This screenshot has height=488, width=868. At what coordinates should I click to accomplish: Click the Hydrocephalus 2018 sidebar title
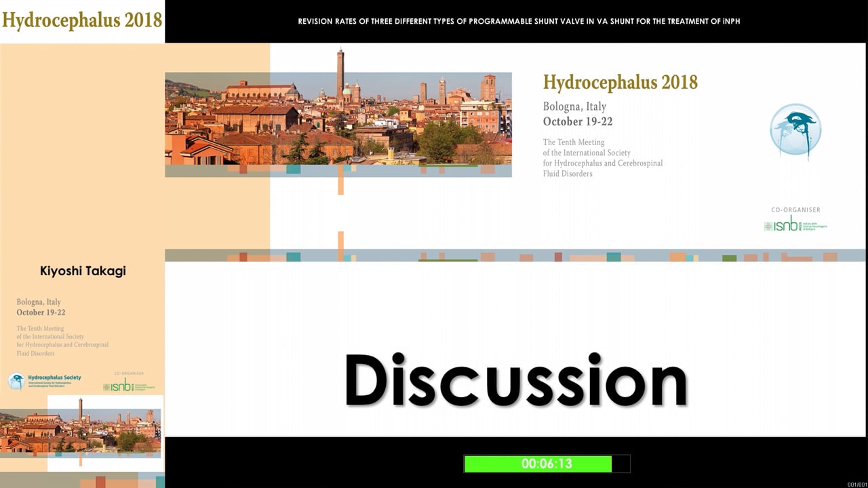click(82, 20)
